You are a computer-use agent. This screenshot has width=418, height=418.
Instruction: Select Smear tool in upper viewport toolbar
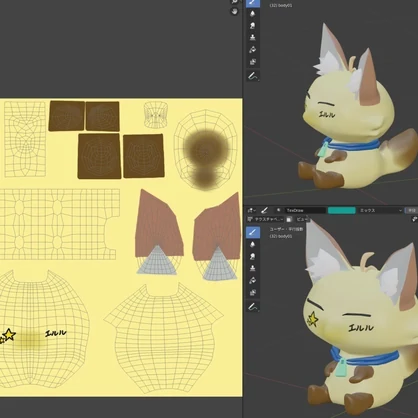point(253,26)
